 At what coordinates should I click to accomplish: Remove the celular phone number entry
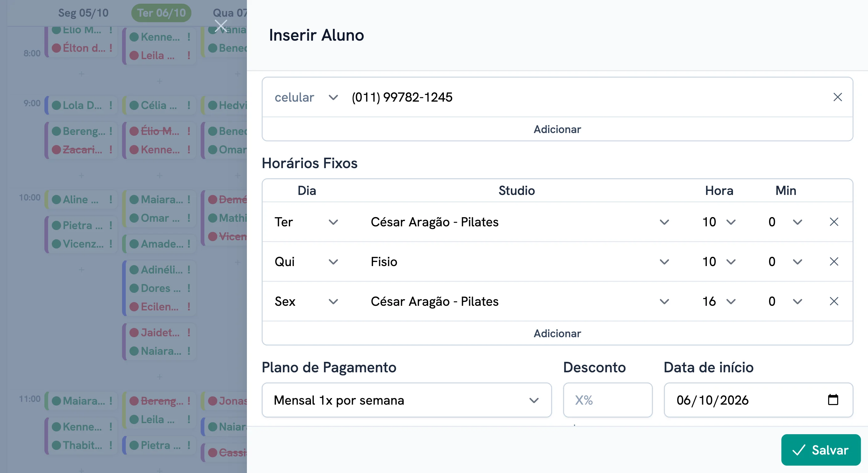click(837, 97)
